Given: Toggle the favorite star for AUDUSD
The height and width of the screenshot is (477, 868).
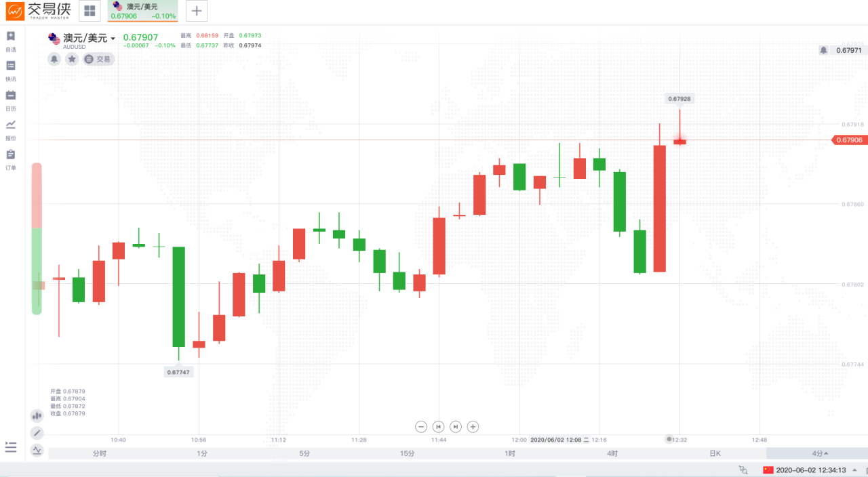Looking at the screenshot, I should pos(72,60).
